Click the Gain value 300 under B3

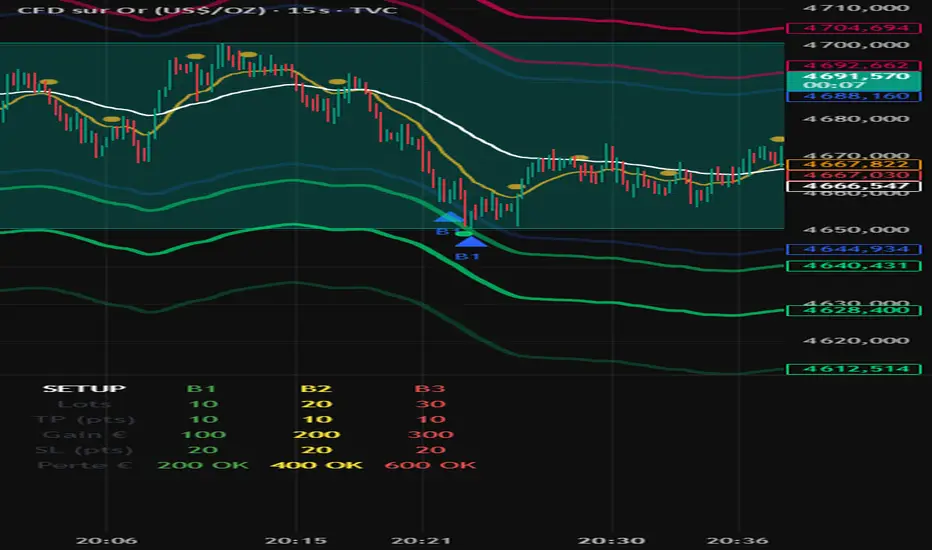click(x=431, y=435)
